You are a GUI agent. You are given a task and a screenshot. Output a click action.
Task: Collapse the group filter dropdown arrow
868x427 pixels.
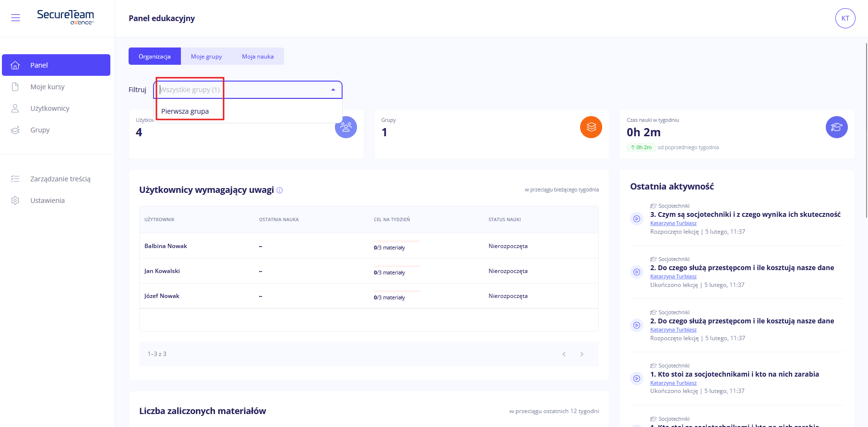[x=333, y=90]
